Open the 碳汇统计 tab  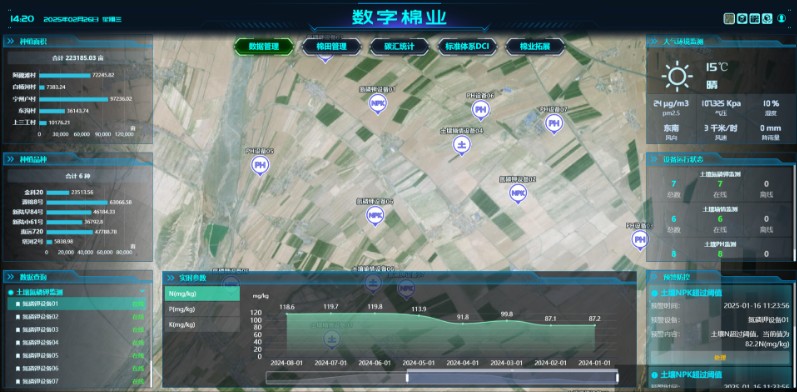(x=399, y=46)
